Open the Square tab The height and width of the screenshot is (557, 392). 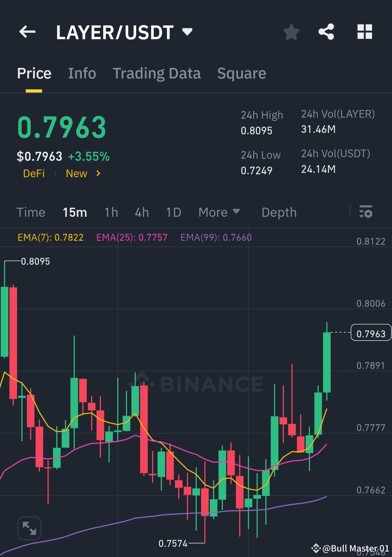[x=241, y=73]
